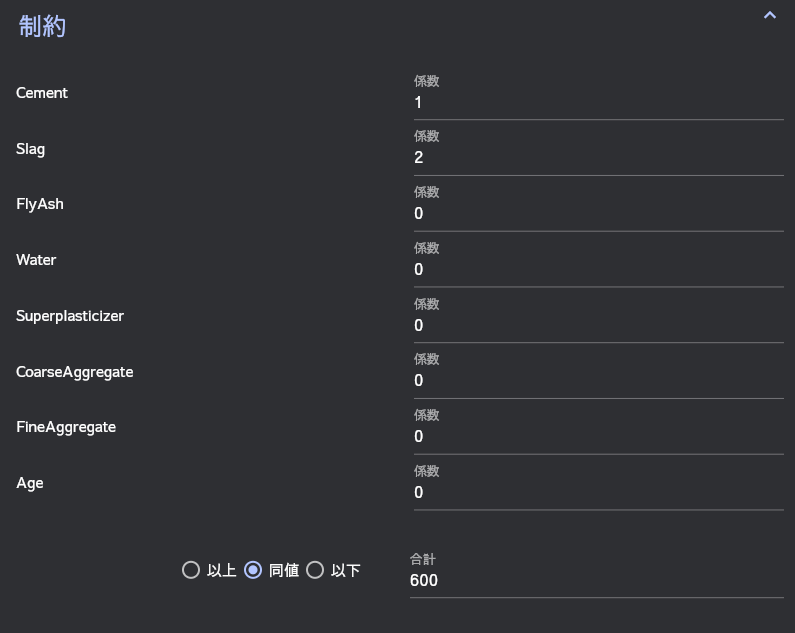Click the 合計 total value field
Viewport: 795px width, 633px height.
tap(596, 581)
